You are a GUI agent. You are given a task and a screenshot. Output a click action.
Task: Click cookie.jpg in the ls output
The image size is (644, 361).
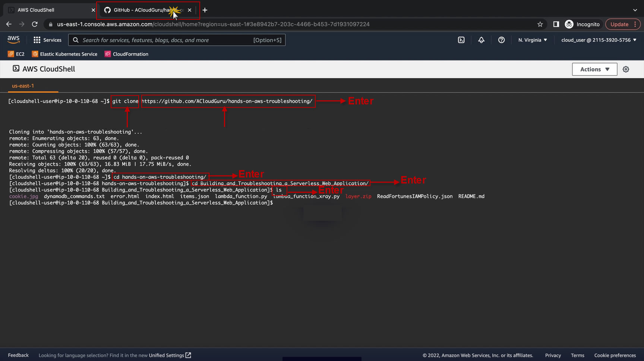point(23,196)
